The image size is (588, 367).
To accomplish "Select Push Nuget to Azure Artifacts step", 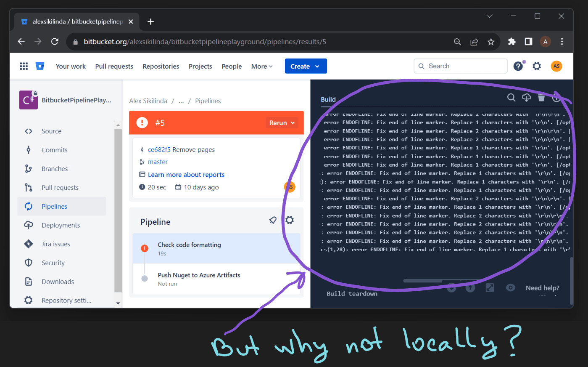I will [x=216, y=279].
